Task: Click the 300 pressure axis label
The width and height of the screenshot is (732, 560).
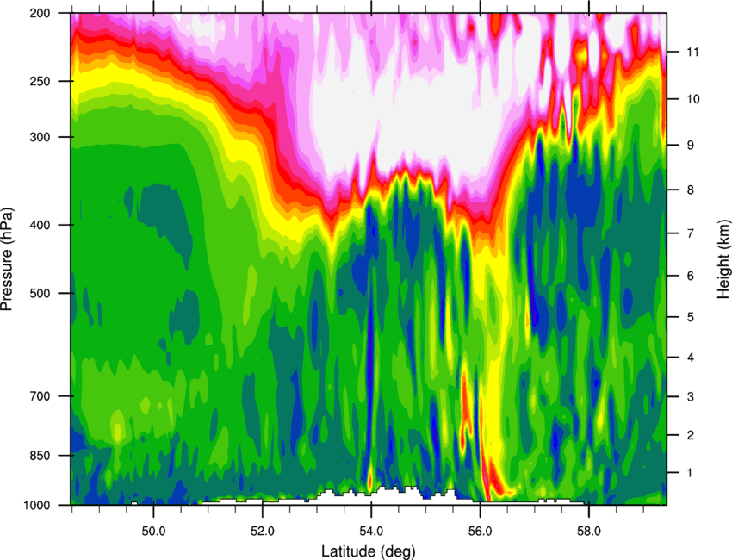Action: (x=40, y=137)
